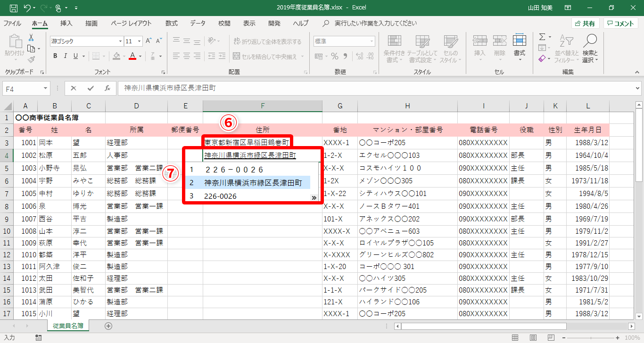
Task: Switch to the 挿入 ribbon tab
Action: [x=66, y=23]
